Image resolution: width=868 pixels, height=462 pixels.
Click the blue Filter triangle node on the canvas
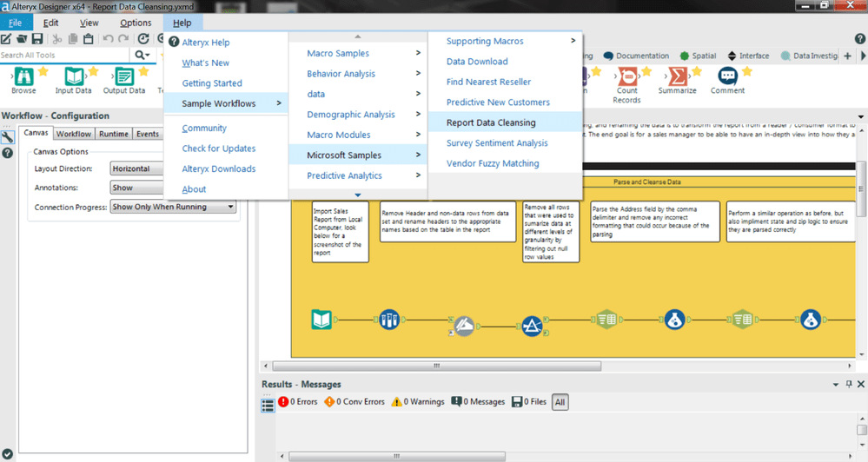[x=532, y=326]
